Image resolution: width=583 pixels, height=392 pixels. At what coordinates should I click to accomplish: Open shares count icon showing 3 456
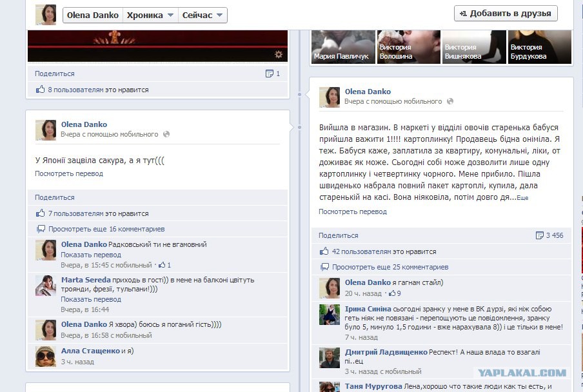[540, 235]
